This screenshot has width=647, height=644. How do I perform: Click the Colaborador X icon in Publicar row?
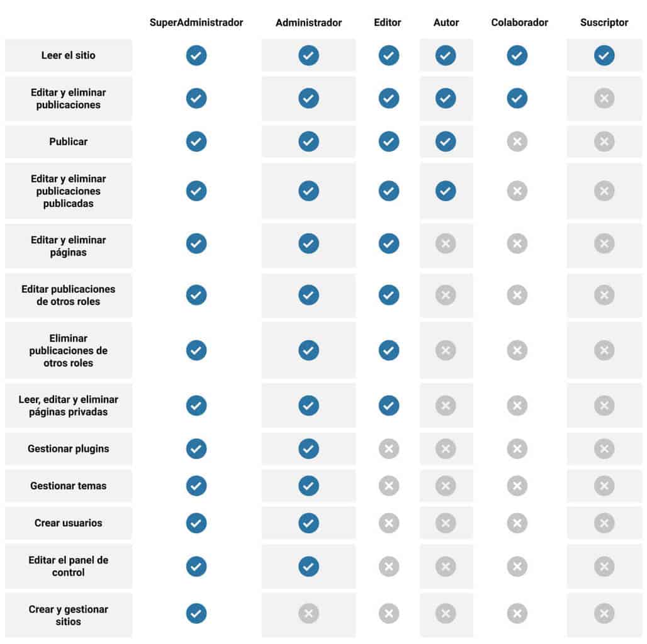pos(517,142)
